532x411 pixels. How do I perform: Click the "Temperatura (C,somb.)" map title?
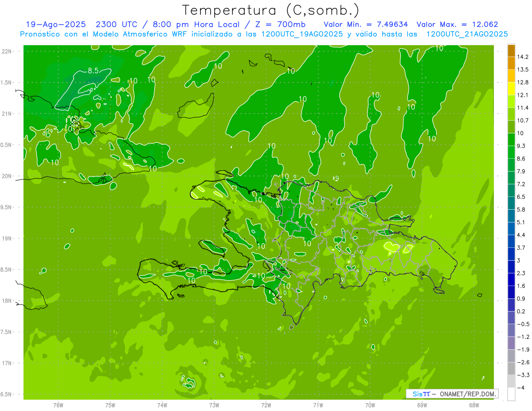pos(270,10)
